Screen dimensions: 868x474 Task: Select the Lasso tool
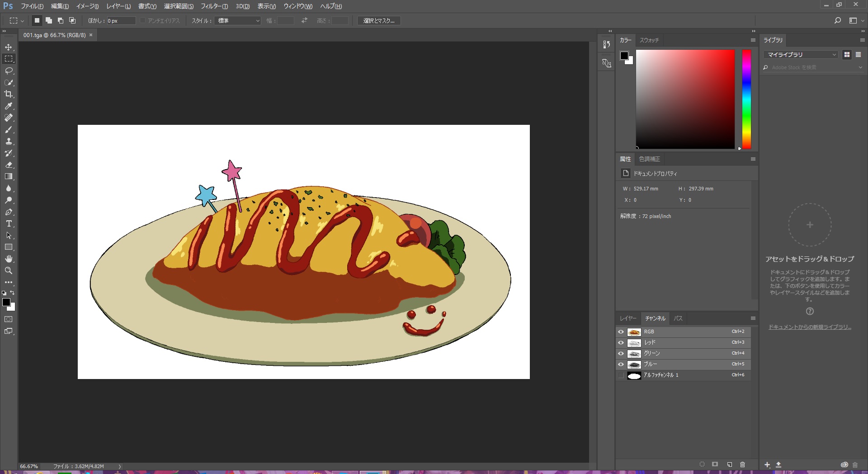pyautogui.click(x=9, y=71)
